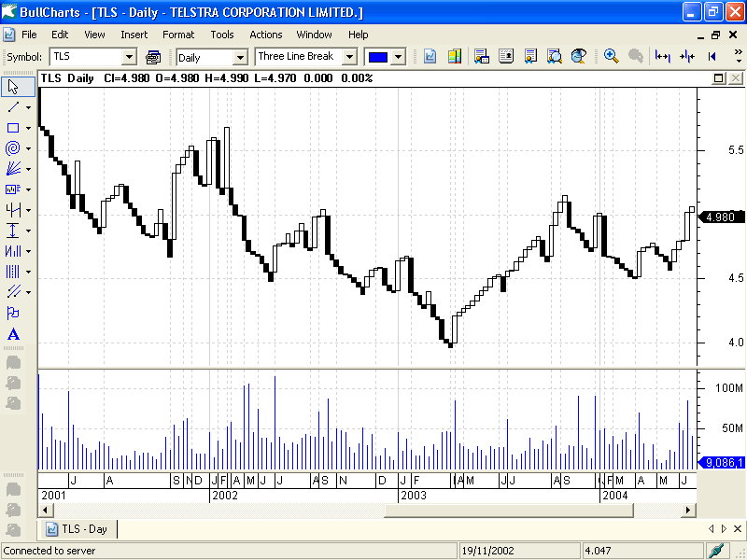Viewport: 747px width, 560px height.
Task: Select the price bar marker tool
Action: [13, 209]
